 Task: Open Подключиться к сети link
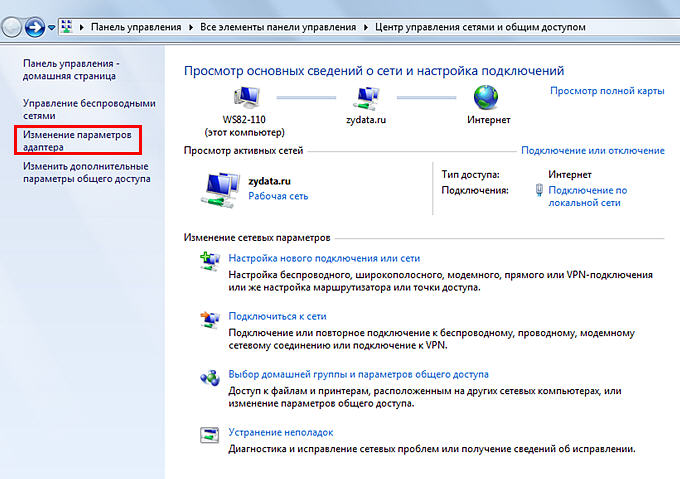pyautogui.click(x=277, y=316)
